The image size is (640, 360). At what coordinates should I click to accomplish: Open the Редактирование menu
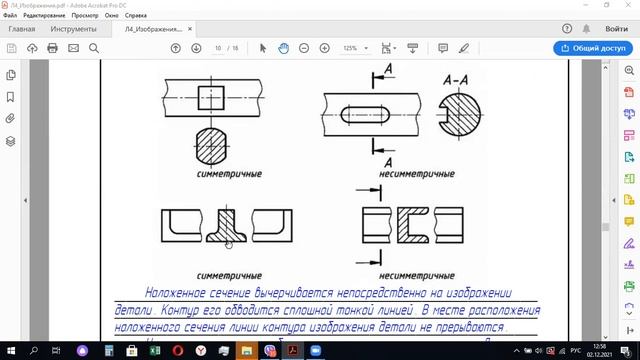coord(44,16)
